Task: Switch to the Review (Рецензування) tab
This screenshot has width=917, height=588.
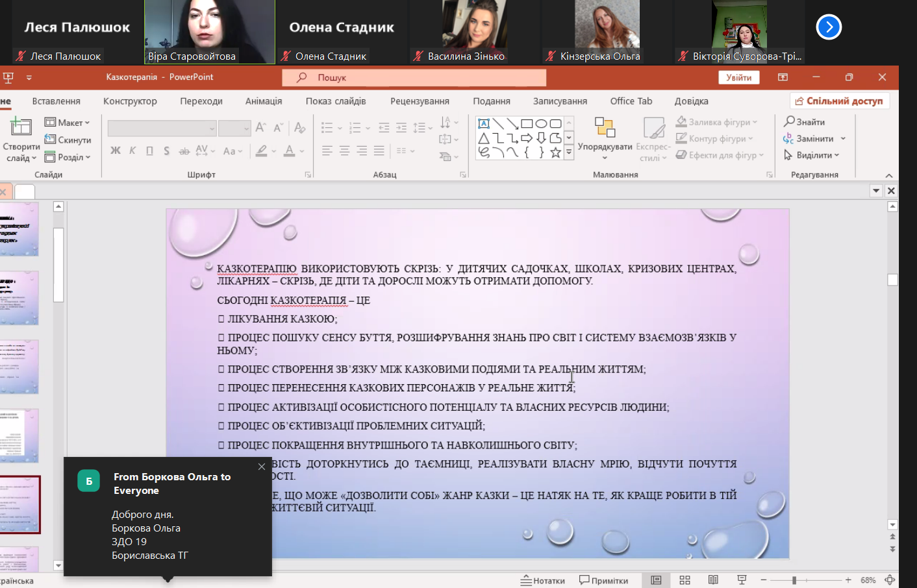Action: (420, 101)
